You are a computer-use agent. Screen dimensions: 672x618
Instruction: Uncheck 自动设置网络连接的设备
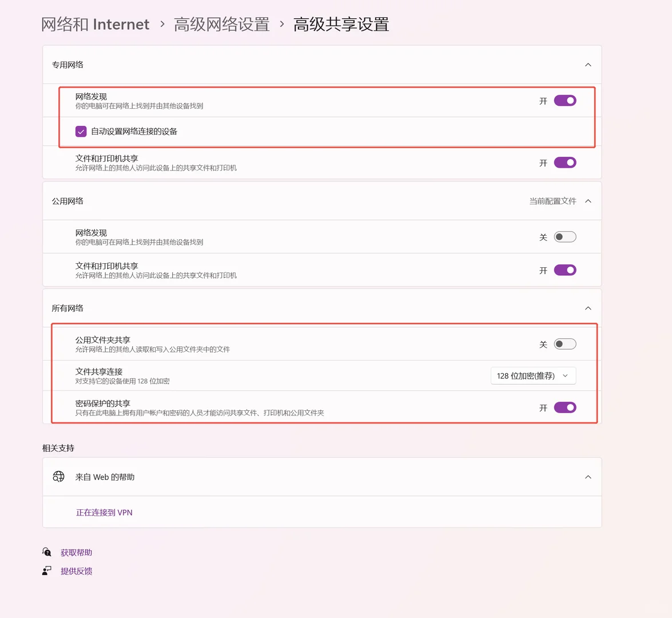(x=81, y=131)
